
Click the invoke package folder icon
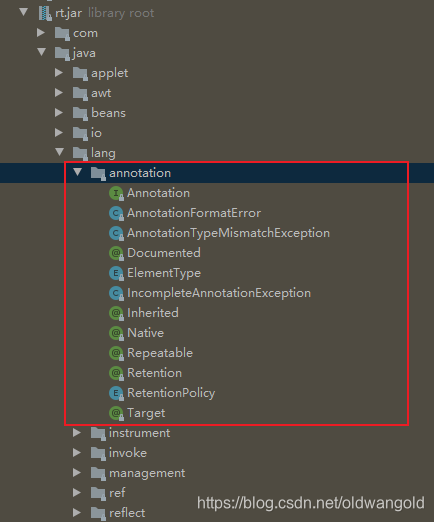(98, 453)
